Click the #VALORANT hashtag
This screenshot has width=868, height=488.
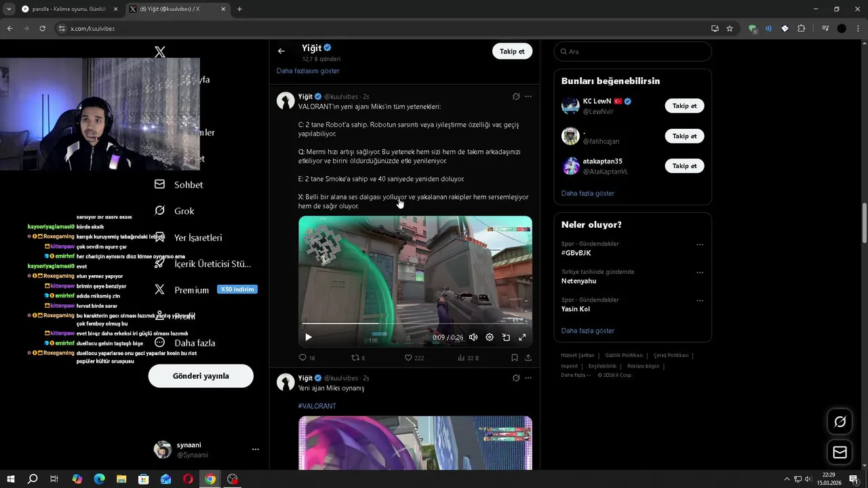317,406
